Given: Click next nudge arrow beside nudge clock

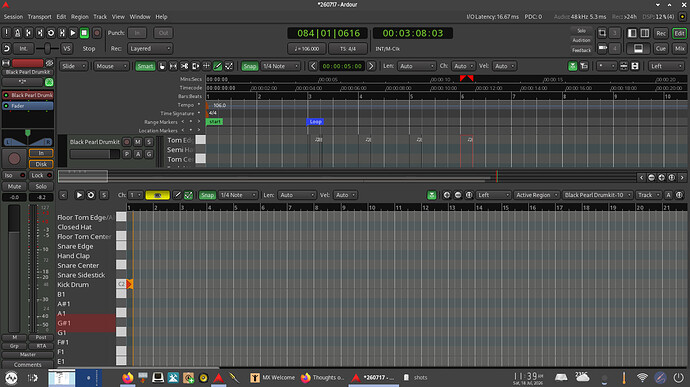Looking at the screenshot, I should click(371, 66).
